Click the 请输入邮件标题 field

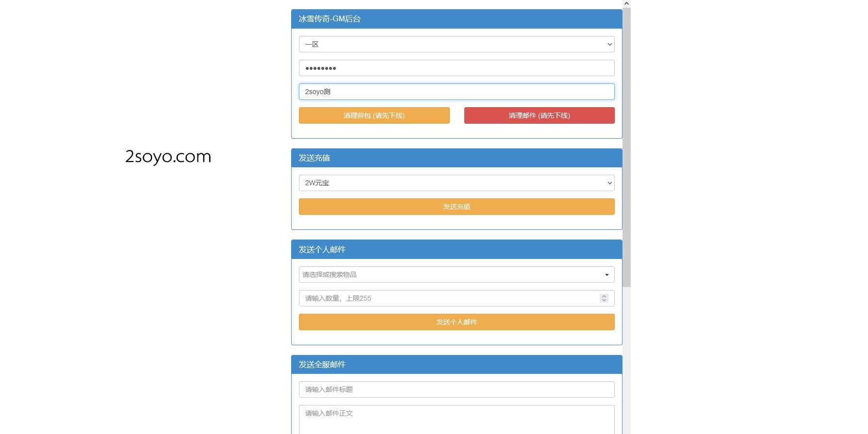click(x=457, y=389)
